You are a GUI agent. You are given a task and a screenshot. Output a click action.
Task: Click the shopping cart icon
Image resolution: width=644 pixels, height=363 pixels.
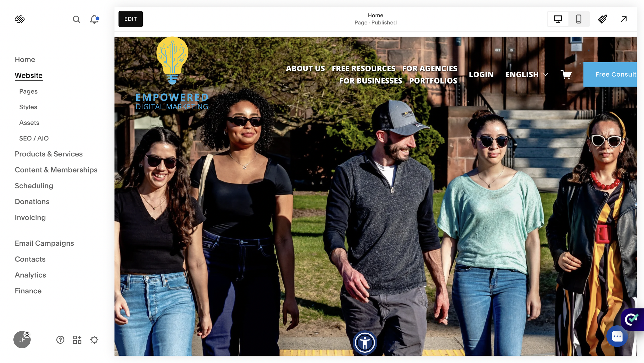pos(566,75)
